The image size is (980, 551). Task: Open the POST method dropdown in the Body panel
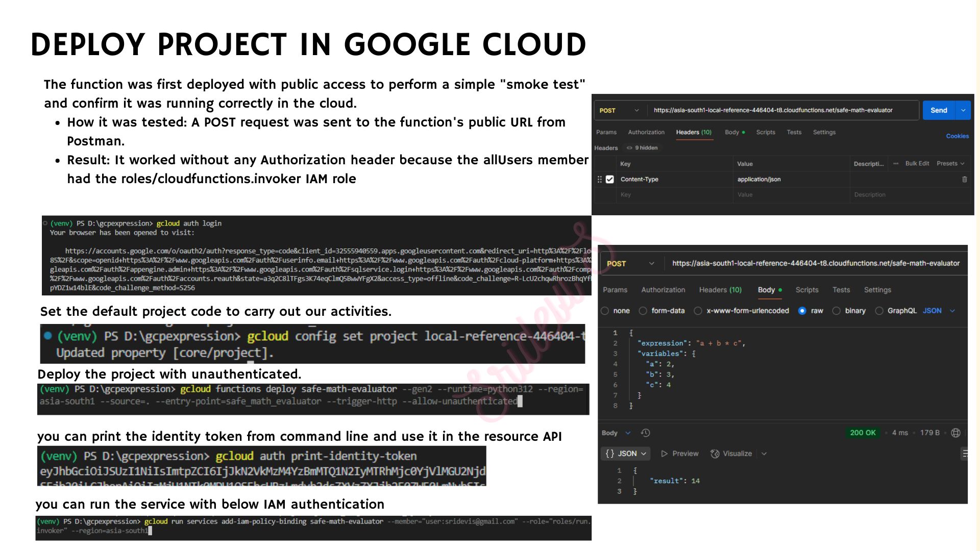point(631,264)
